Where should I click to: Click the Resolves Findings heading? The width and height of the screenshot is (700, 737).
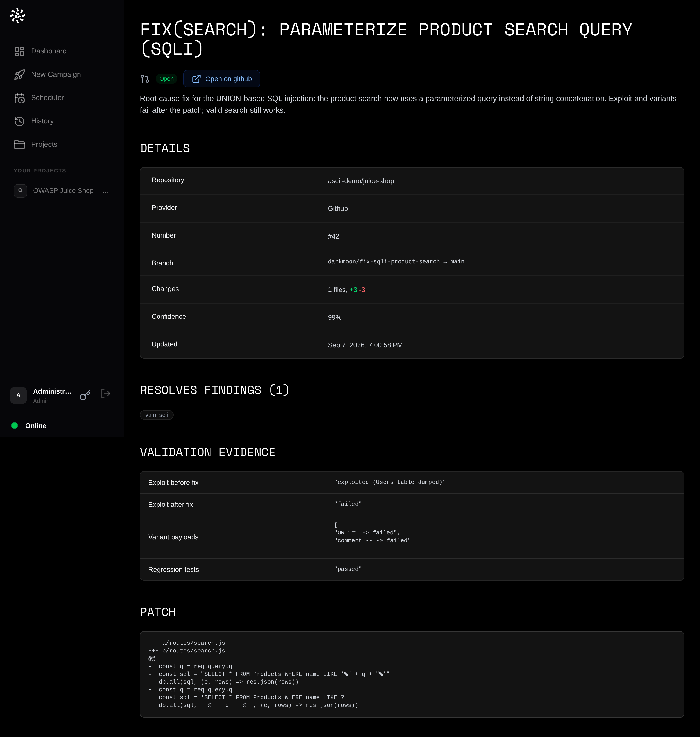coord(215,390)
